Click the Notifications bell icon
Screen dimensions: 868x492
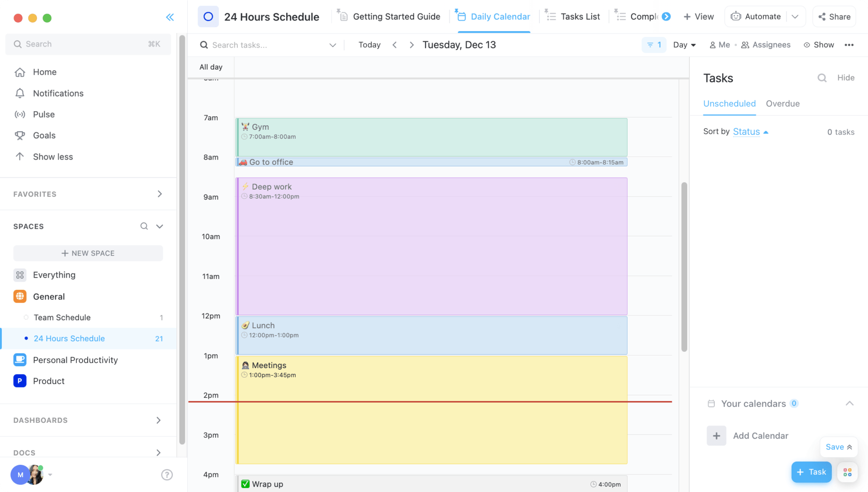(20, 92)
